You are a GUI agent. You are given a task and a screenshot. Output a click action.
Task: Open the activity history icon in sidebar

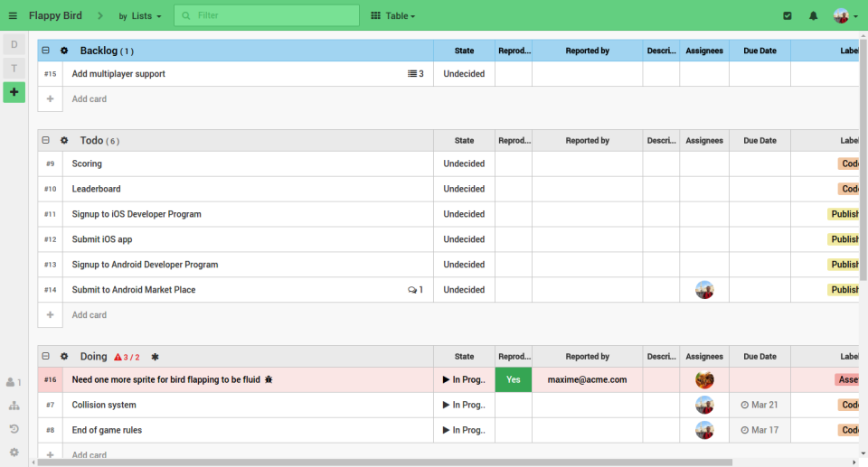tap(14, 429)
